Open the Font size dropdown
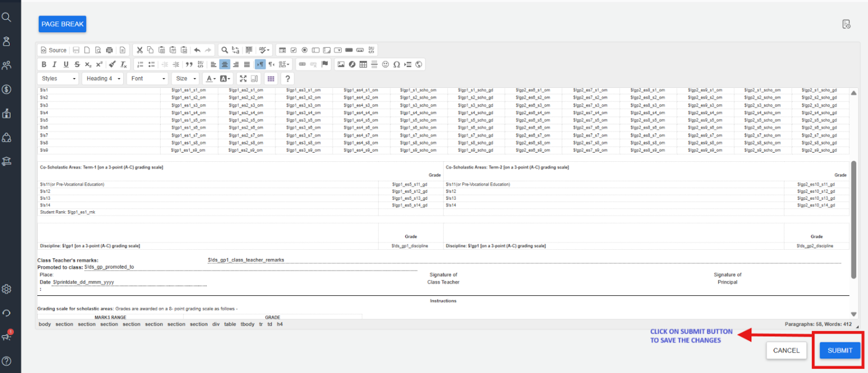This screenshot has height=373, width=868. (x=186, y=79)
